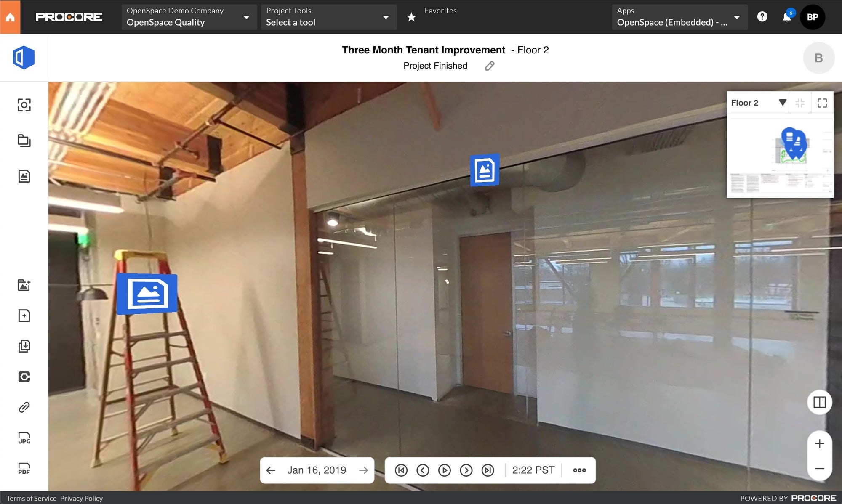The image size is (842, 504).
Task: Open the Privacy Policy link
Action: [x=81, y=498]
